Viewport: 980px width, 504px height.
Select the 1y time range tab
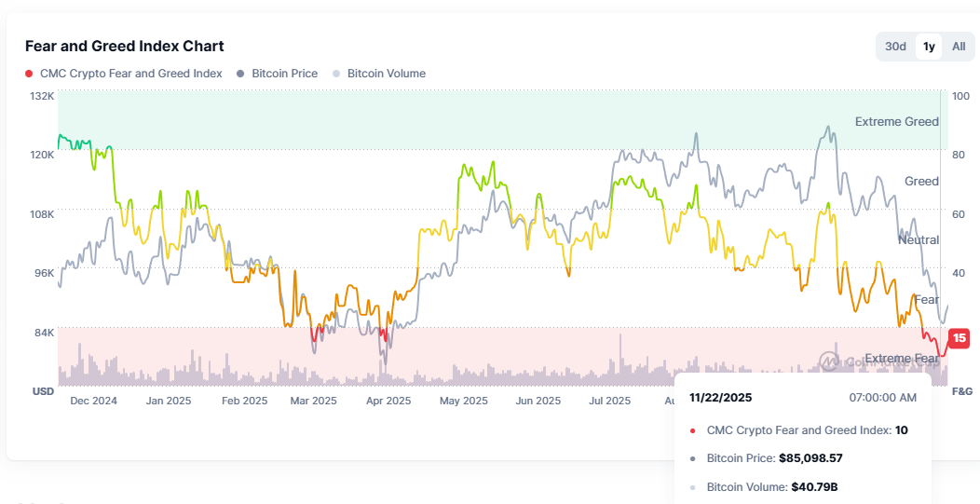tap(929, 47)
